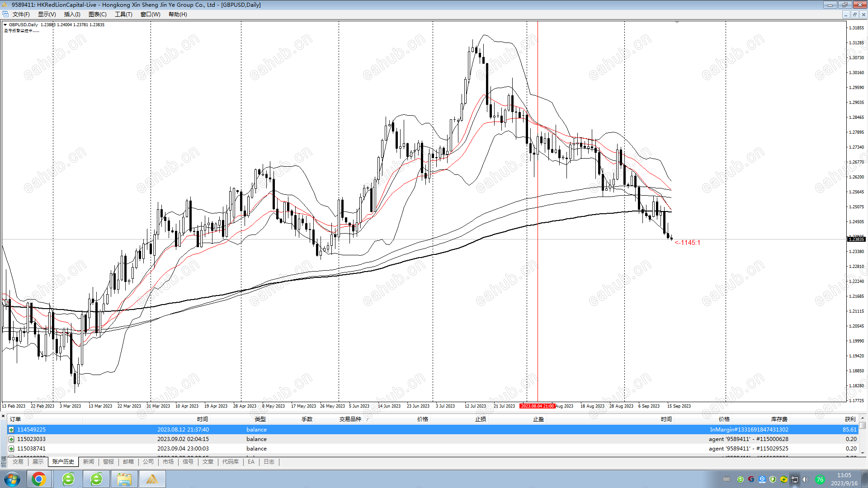Click the green shield security tray icon
Image resolution: width=868 pixels, height=488 pixels.
tap(773, 479)
